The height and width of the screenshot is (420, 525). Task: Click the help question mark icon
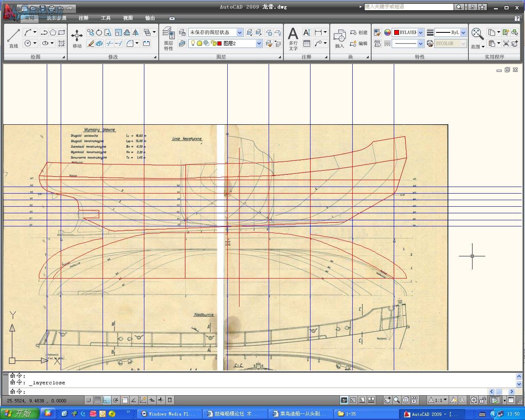point(517,18)
